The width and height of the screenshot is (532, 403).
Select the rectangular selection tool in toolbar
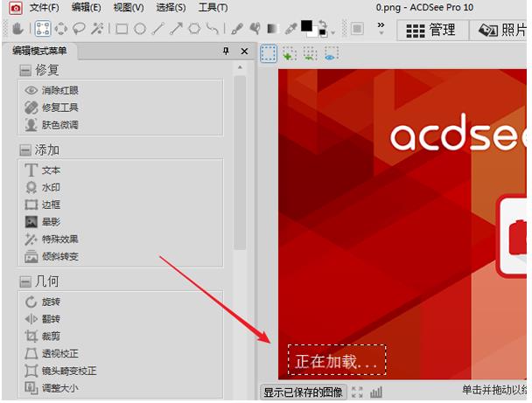(43, 29)
